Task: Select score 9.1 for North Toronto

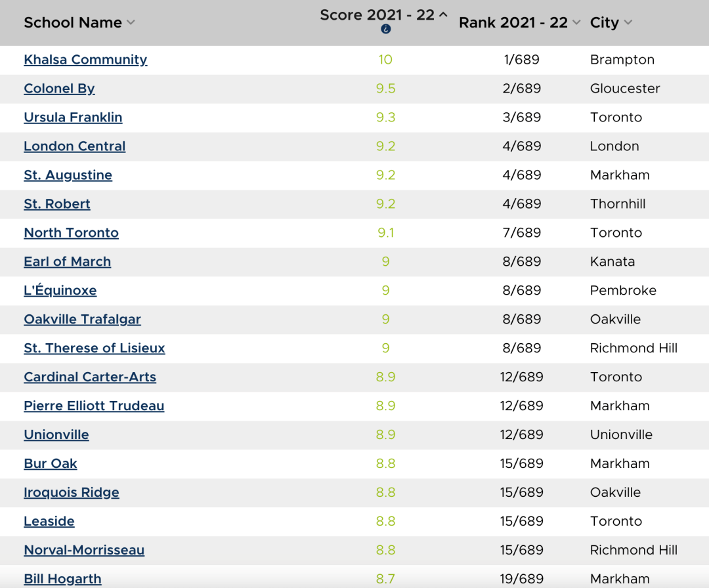Action: coord(386,233)
